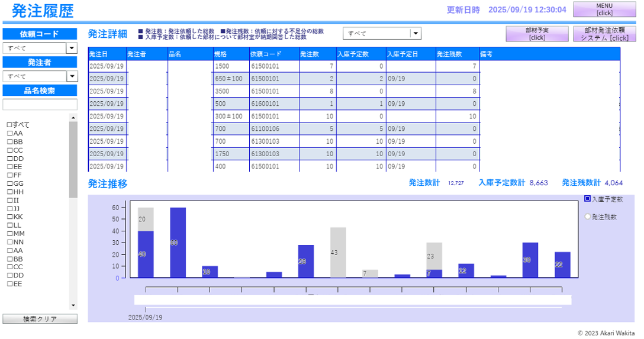
Task: Click the 入庫予定日 column header
Action: (411, 54)
